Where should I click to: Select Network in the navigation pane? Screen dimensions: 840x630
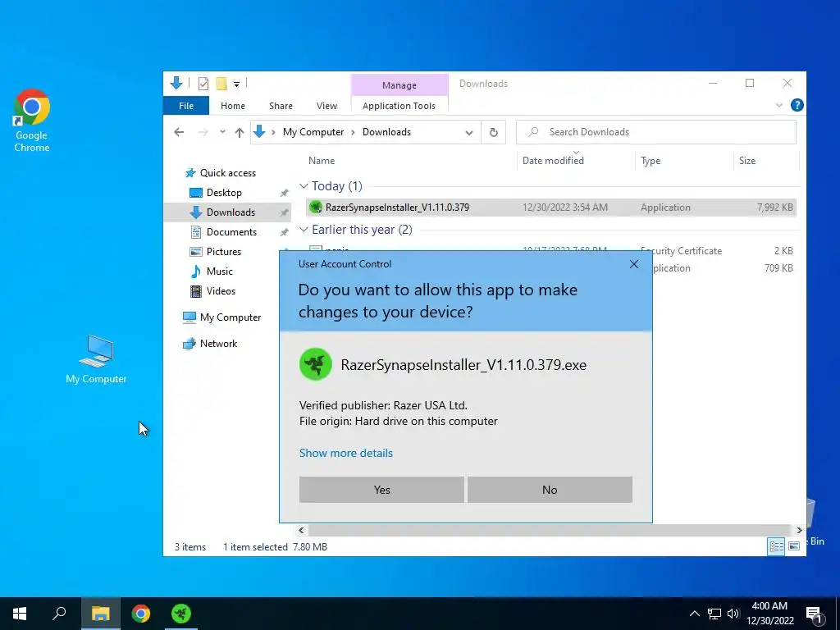210,344
